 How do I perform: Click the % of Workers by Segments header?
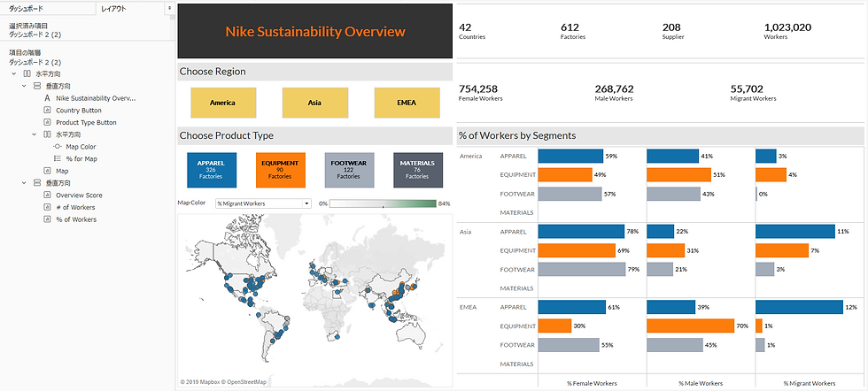click(661, 135)
